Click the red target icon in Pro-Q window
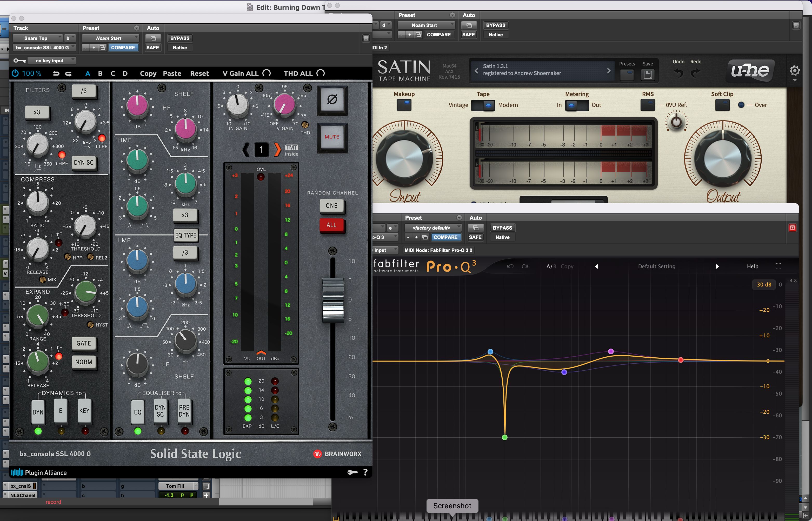 [792, 228]
